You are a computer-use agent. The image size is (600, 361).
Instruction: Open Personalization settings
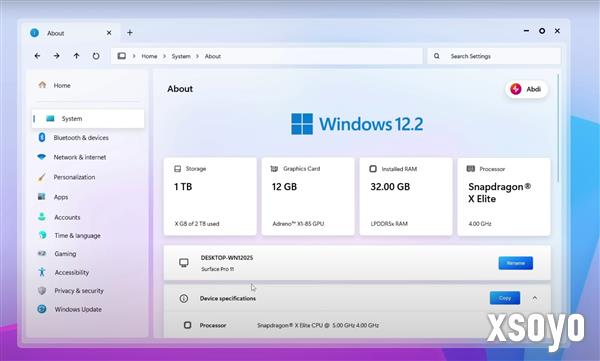click(x=88, y=177)
